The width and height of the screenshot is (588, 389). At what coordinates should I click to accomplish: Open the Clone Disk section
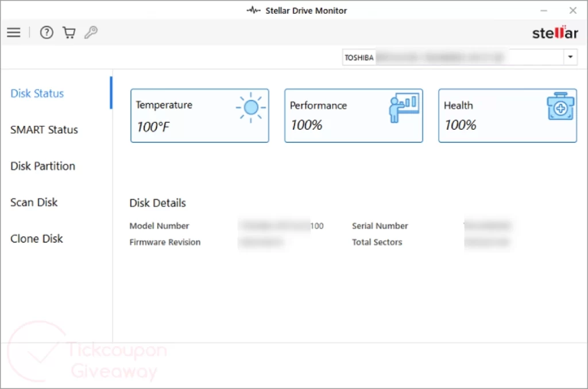pos(37,239)
